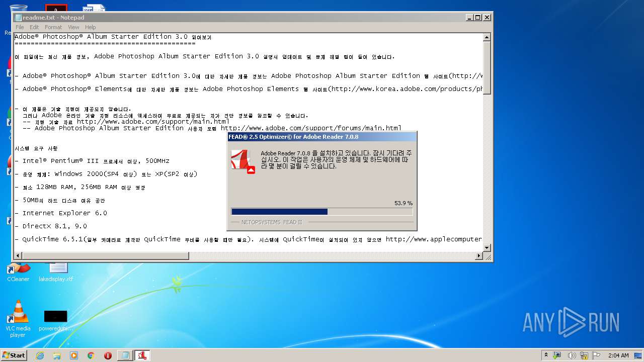644x362 pixels.
Task: Click the network status tray icon
Action: pos(584,355)
